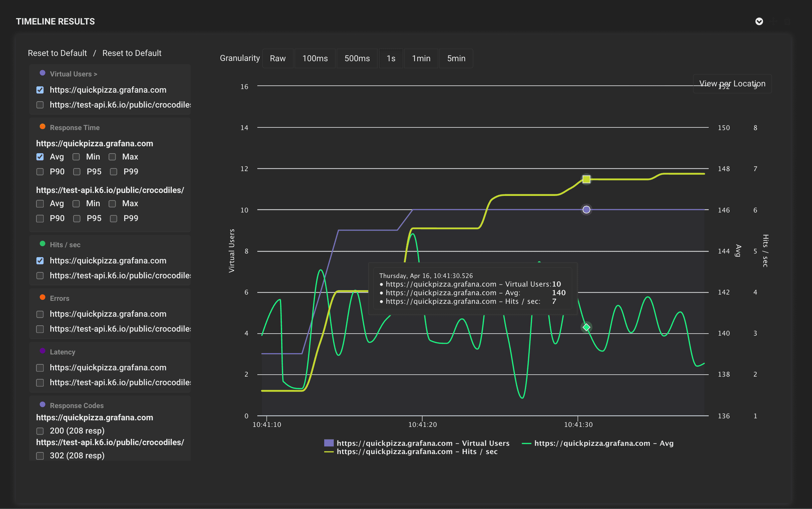Click the green Hits / sec dot icon

point(42,244)
